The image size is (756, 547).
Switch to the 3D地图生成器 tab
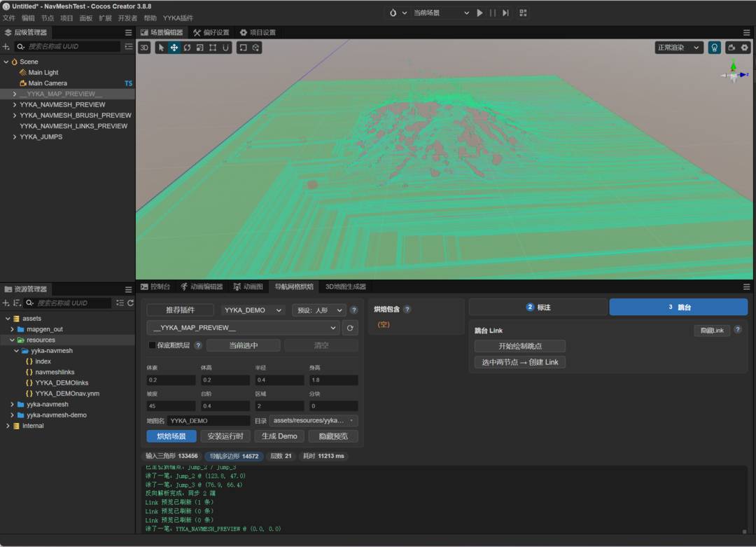(x=345, y=287)
